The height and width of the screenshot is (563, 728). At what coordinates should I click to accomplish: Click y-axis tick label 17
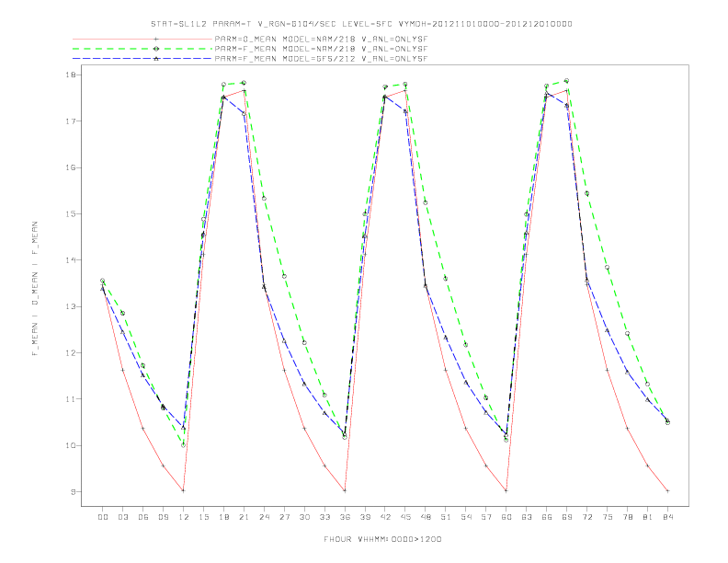pos(71,121)
